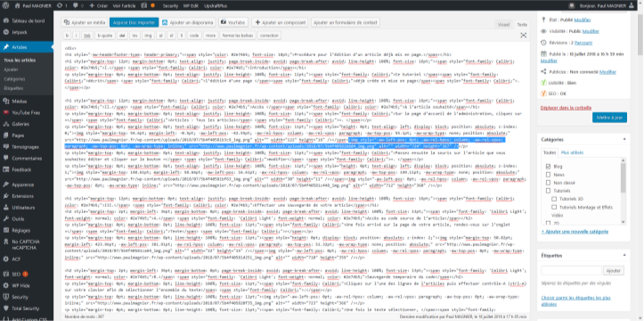Click Parcourir revisions link
Image resolution: width=644 pixels, height=321 pixels.
[583, 42]
